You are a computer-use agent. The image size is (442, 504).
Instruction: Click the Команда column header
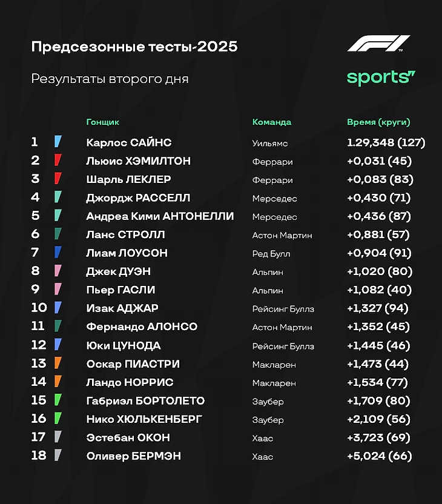tap(272, 122)
